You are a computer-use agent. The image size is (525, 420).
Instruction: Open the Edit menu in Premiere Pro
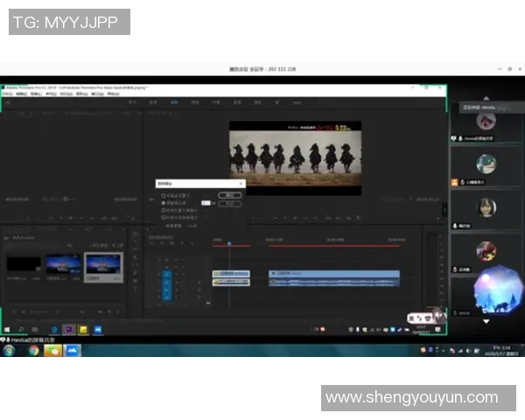click(21, 94)
